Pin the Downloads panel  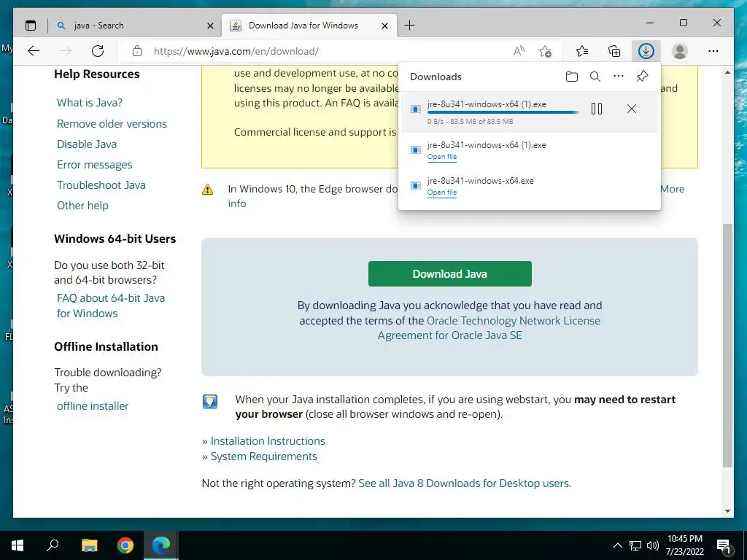pos(642,76)
